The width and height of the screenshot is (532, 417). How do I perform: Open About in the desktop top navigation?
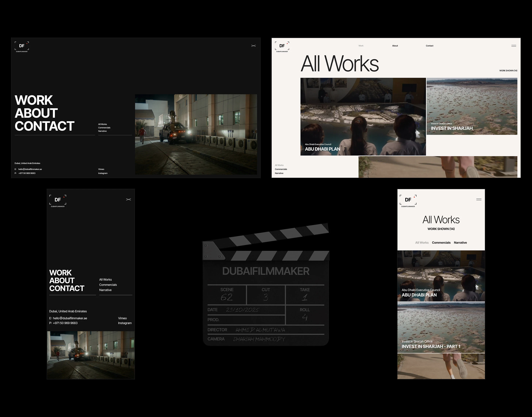coord(395,46)
